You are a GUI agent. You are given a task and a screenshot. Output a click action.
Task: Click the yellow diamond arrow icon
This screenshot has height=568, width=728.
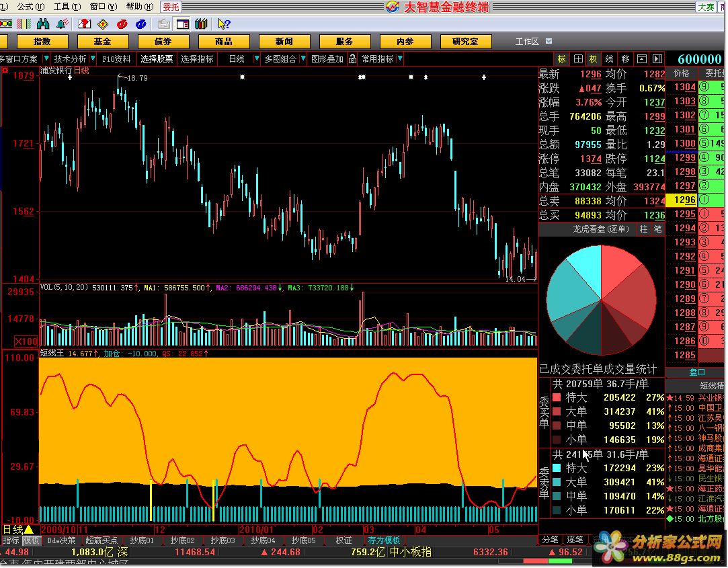pyautogui.click(x=103, y=24)
